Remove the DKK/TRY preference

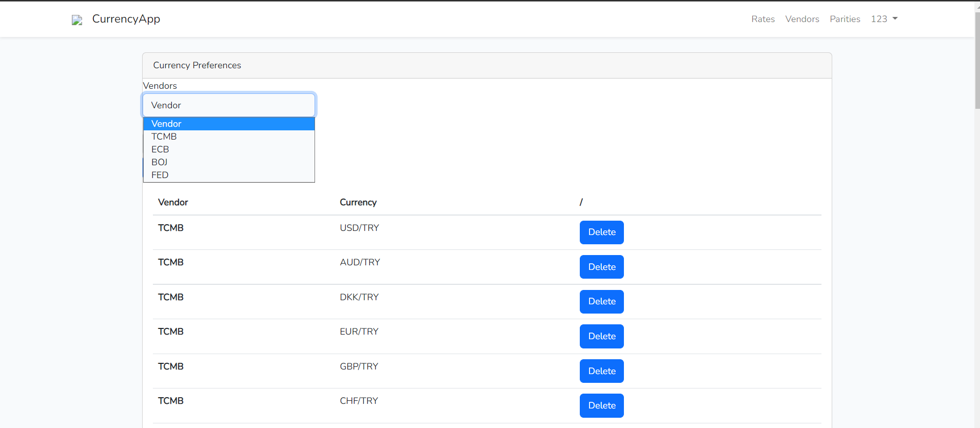(x=602, y=302)
